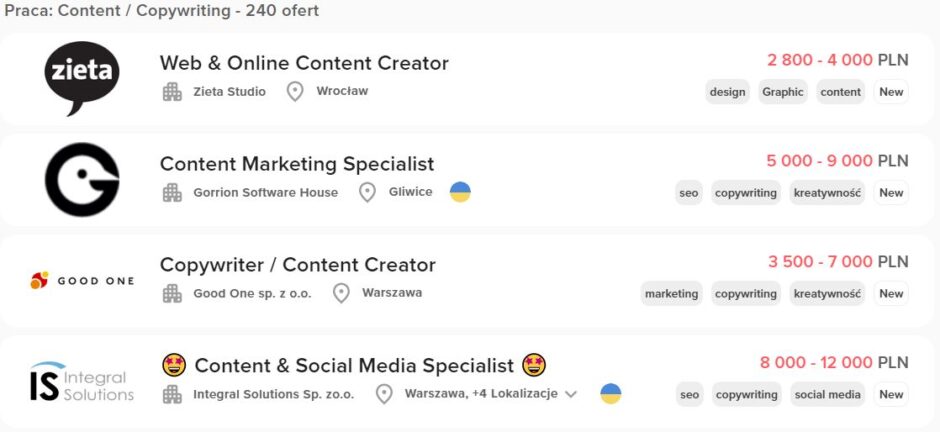
Task: Click the social media tag
Action: pyautogui.click(x=827, y=394)
